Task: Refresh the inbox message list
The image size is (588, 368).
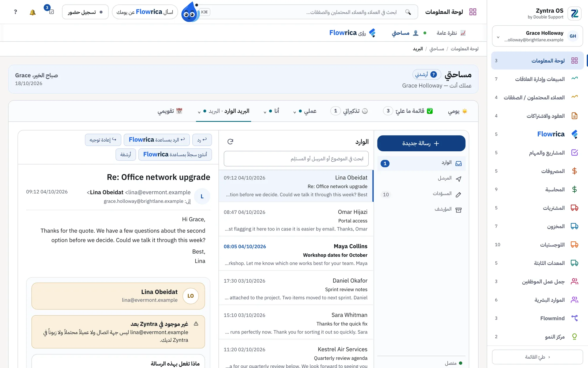Action: (x=230, y=142)
